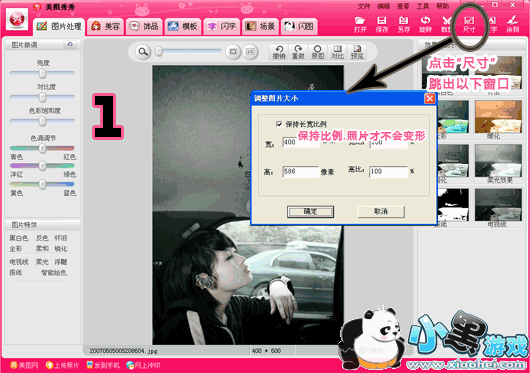Open 美图网 in the bottom bar
The width and height of the screenshot is (530, 373).
(x=24, y=365)
